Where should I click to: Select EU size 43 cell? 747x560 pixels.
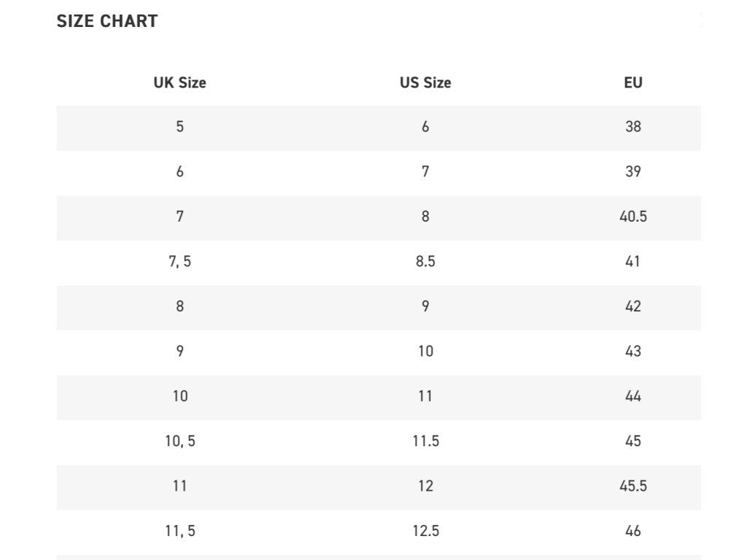point(633,351)
